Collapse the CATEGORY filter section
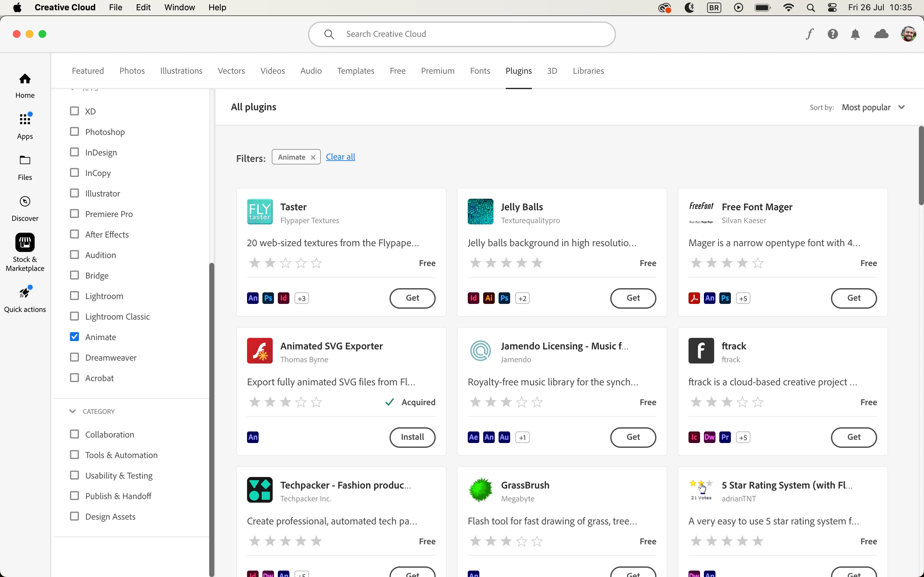 [x=73, y=411]
